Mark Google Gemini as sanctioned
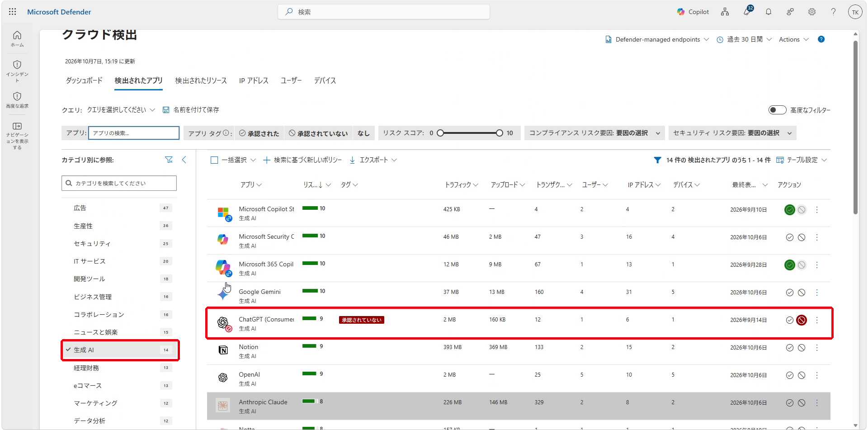Screen dimensions: 868x430 [x=789, y=293]
